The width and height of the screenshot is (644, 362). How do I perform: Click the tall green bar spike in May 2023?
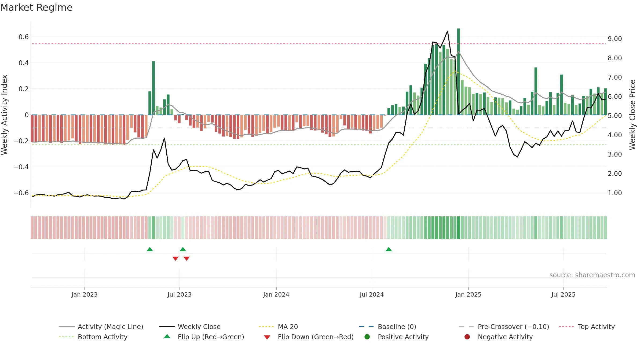pyautogui.click(x=153, y=88)
